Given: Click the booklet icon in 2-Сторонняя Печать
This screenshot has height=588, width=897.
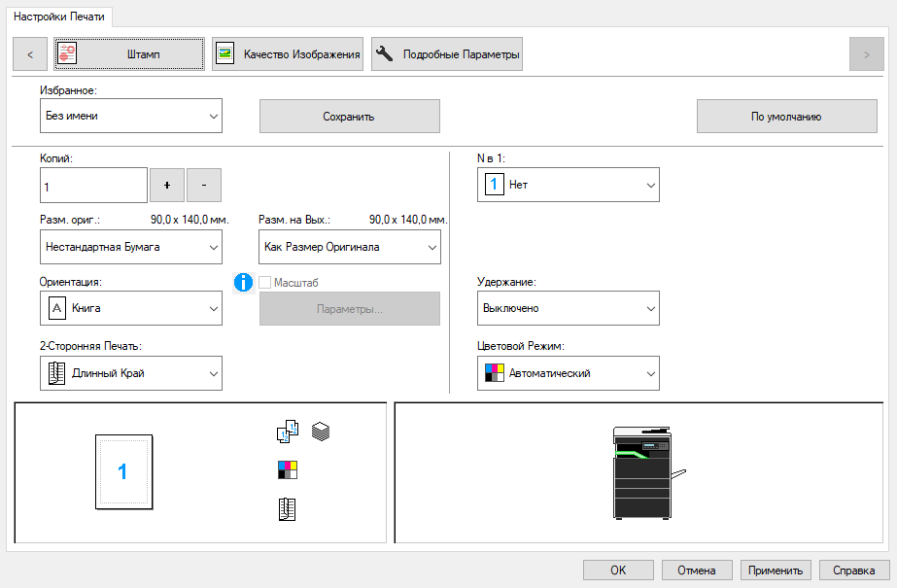Looking at the screenshot, I should pyautogui.click(x=56, y=373).
